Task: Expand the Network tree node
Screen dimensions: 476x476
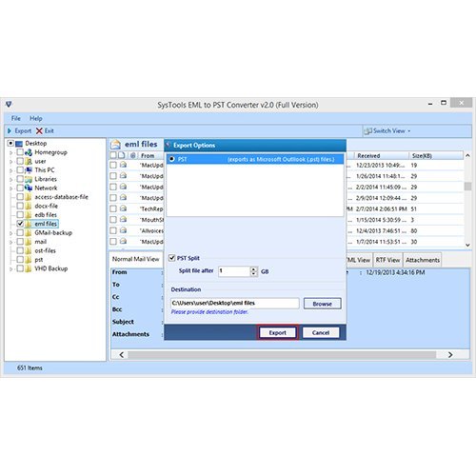Action: (x=11, y=188)
